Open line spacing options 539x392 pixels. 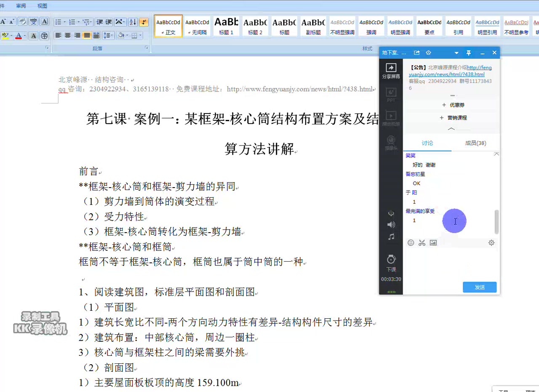point(108,36)
